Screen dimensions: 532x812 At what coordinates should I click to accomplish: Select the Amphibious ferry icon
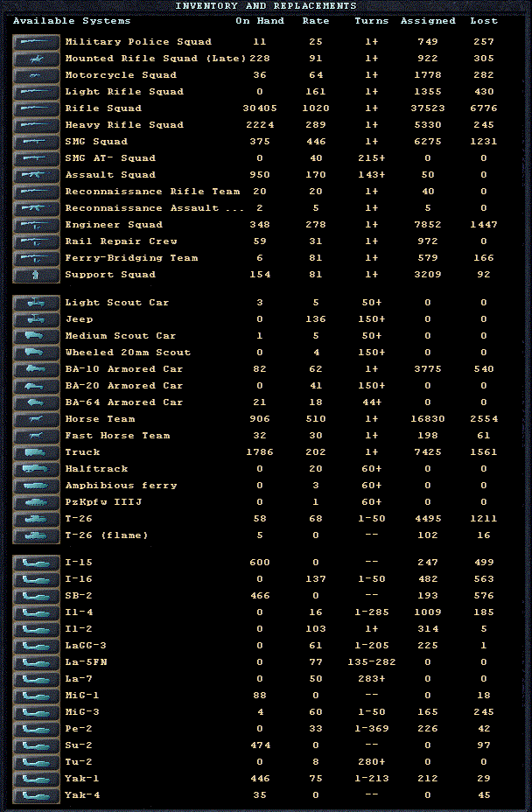pos(36,486)
